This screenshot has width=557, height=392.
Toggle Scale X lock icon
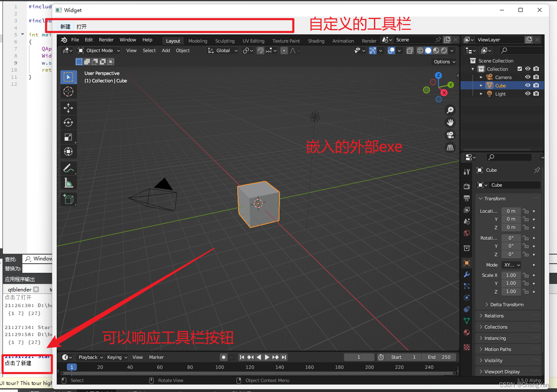(526, 275)
